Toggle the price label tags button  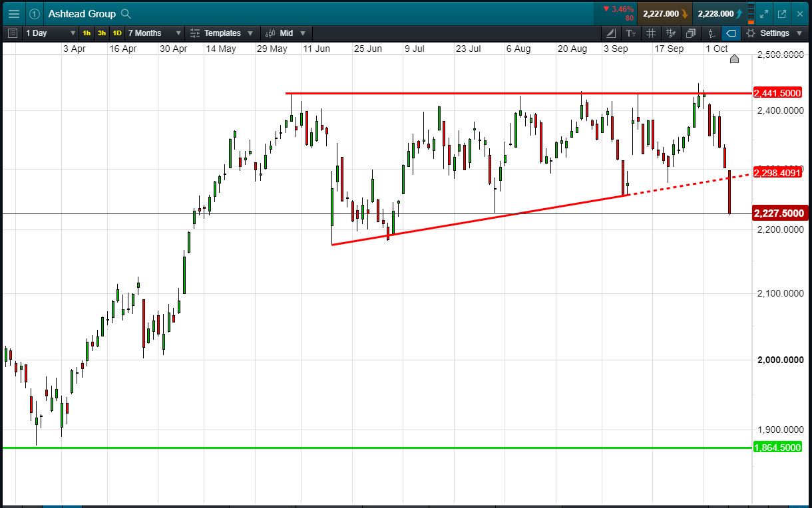click(731, 33)
